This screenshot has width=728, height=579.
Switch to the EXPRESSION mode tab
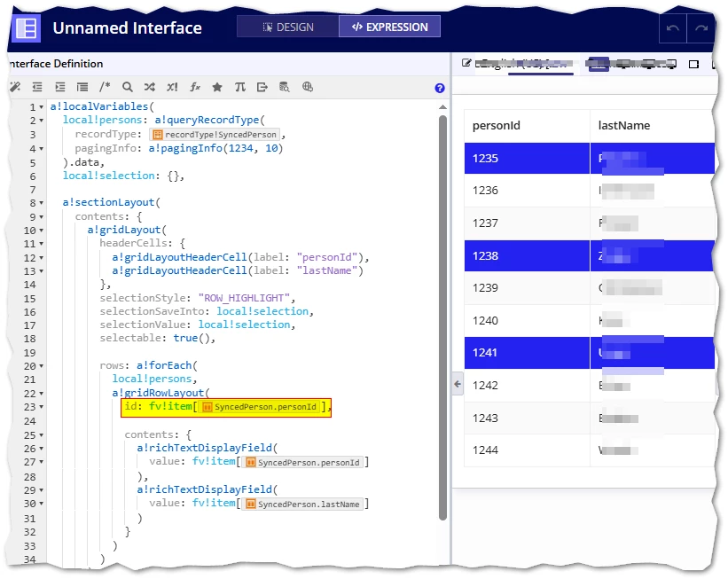click(389, 27)
